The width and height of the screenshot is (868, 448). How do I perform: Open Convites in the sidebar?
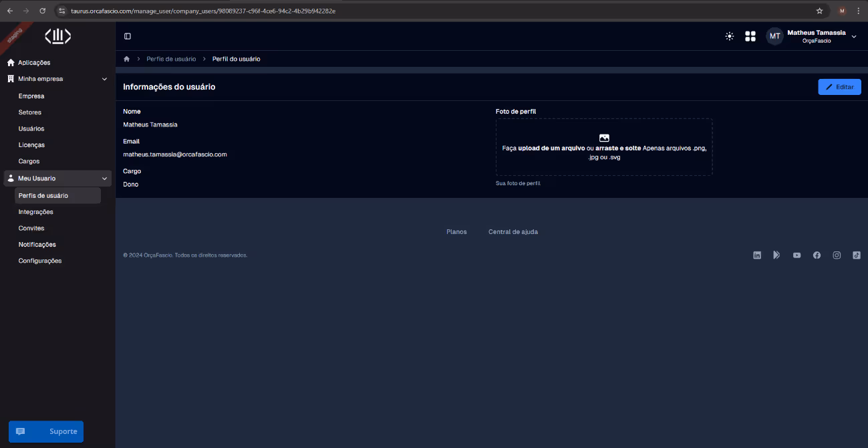coord(31,228)
